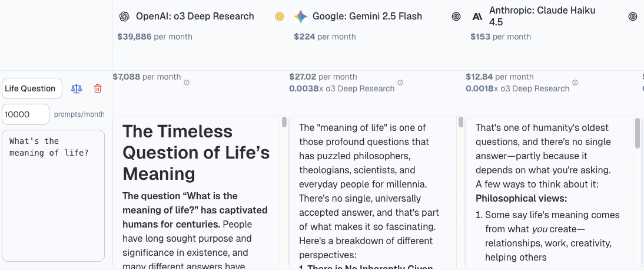Toggle yellow baseline target for o3 Deep Research
This screenshot has height=270, width=644.
point(280,17)
